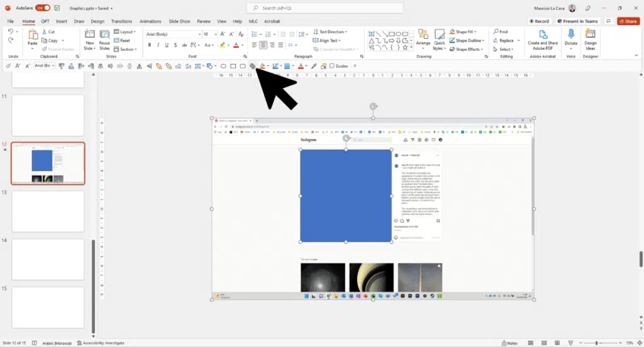Open Design Ideas in the Designer group
The height and width of the screenshot is (347, 644).
click(591, 39)
